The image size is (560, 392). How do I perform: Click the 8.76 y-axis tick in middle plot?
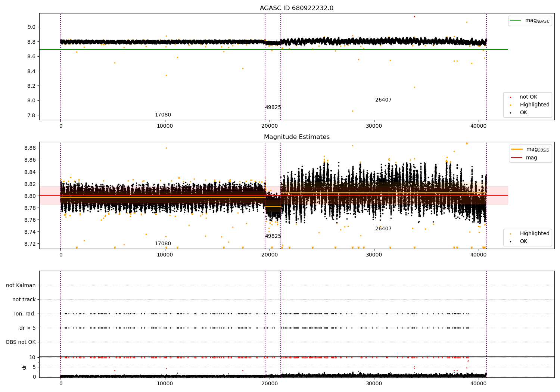30,220
